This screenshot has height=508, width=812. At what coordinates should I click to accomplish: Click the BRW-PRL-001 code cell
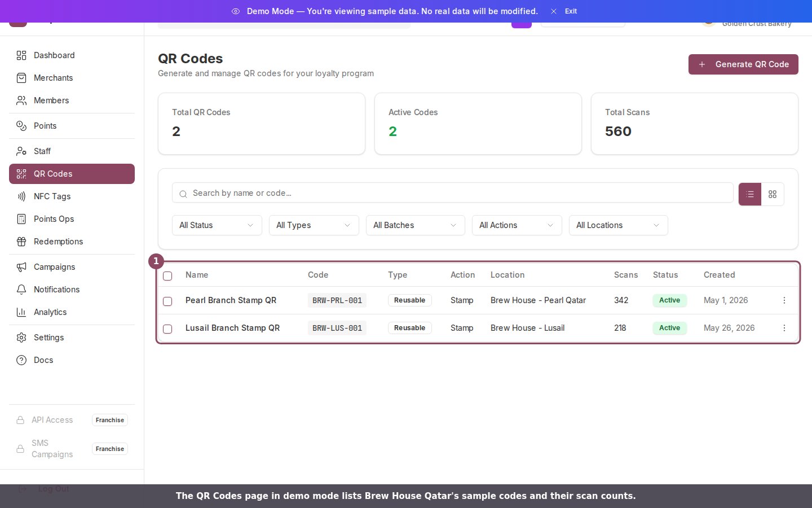(x=337, y=300)
